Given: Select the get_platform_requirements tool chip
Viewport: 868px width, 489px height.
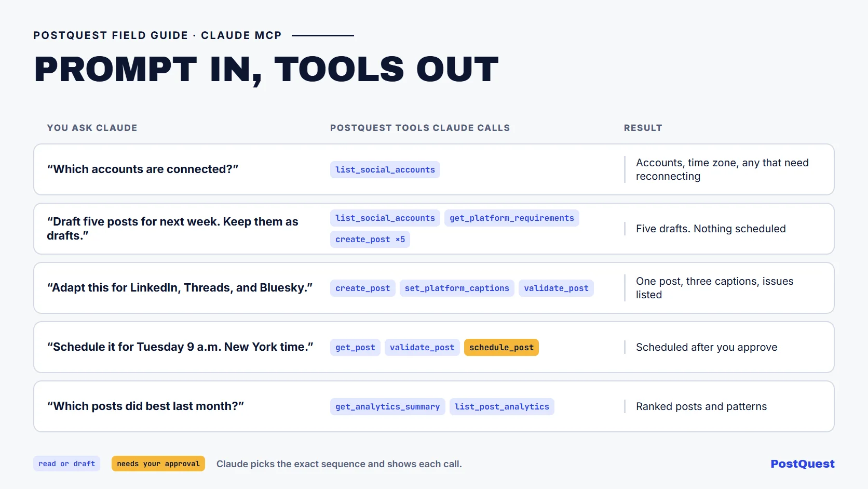Looking at the screenshot, I should coord(511,218).
